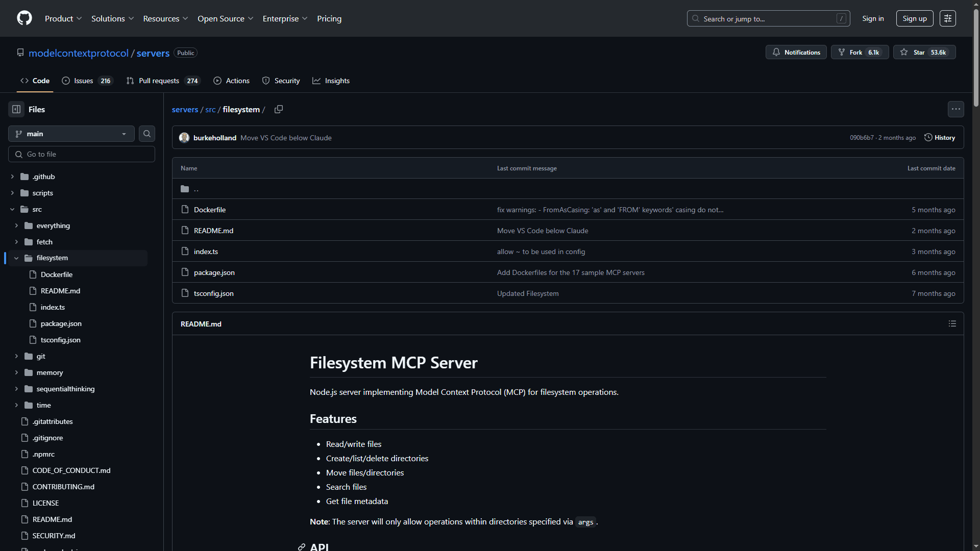The width and height of the screenshot is (980, 551).
Task: Star the repository using the star icon
Action: click(x=904, y=52)
